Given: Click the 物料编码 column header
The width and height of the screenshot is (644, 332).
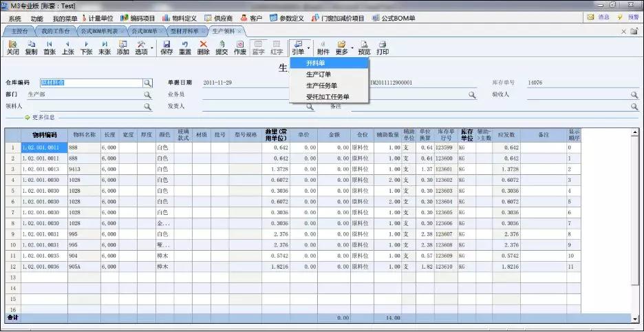Looking at the screenshot, I should pyautogui.click(x=45, y=135).
